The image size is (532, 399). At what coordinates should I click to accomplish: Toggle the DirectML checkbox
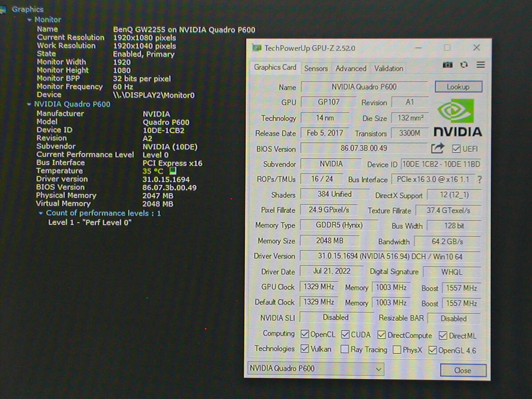point(443,336)
